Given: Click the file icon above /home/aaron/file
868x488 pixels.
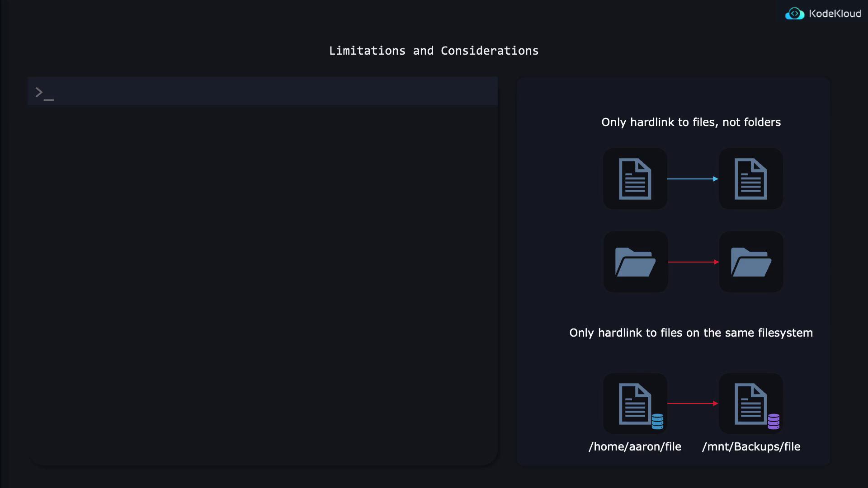Looking at the screenshot, I should [x=634, y=403].
